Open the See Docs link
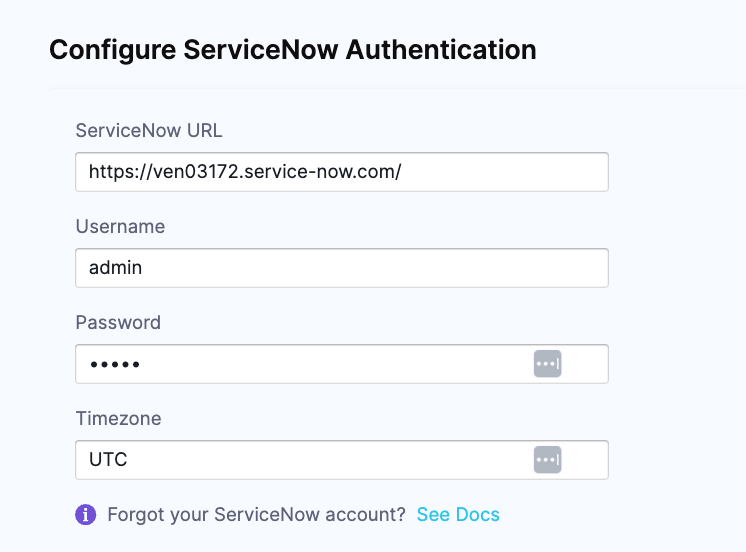Image resolution: width=746 pixels, height=552 pixels. tap(458, 514)
